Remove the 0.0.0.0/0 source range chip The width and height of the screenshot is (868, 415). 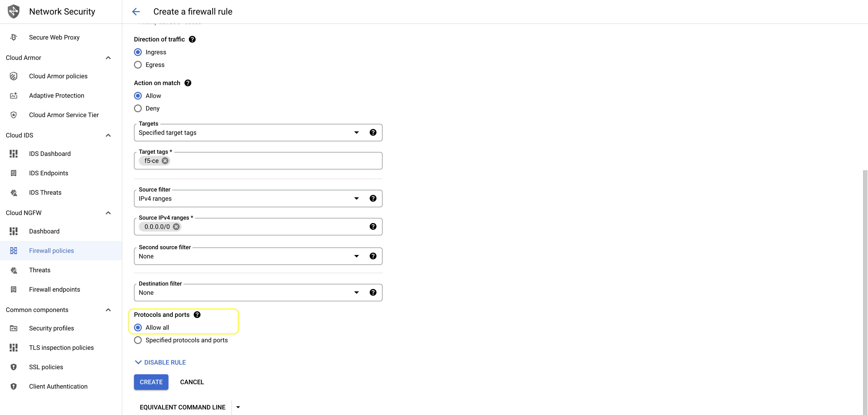click(x=176, y=227)
